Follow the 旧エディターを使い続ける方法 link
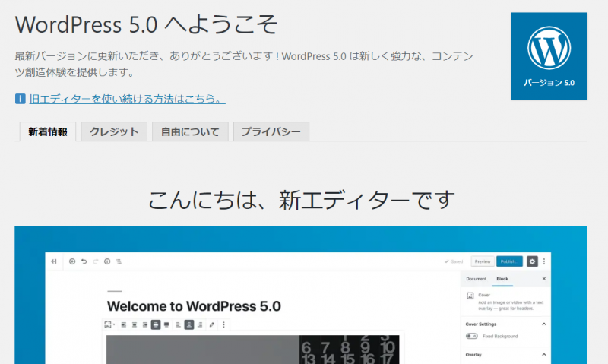The width and height of the screenshot is (608, 364). point(127,99)
